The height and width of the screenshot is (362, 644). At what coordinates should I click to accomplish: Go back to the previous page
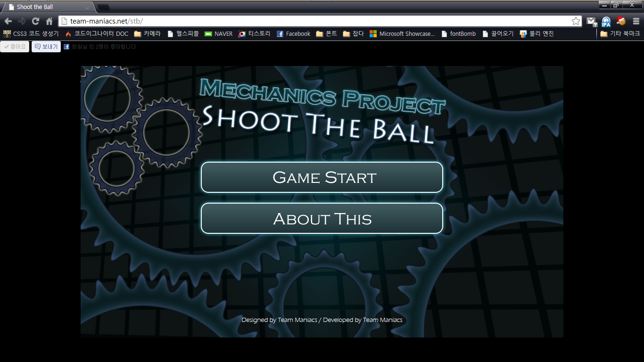(8, 21)
